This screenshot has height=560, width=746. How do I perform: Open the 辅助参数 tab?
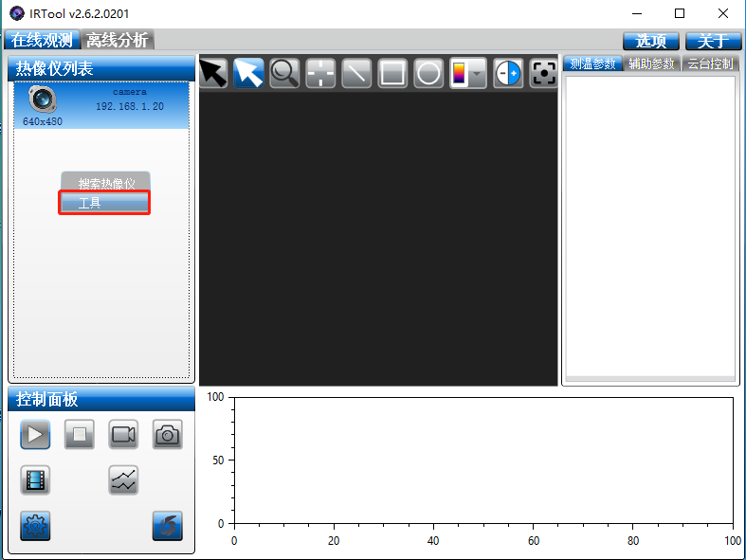click(651, 63)
